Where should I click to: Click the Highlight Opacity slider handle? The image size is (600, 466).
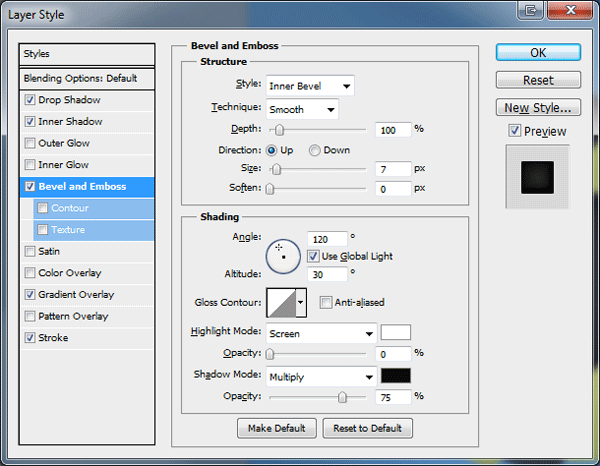coord(270,354)
